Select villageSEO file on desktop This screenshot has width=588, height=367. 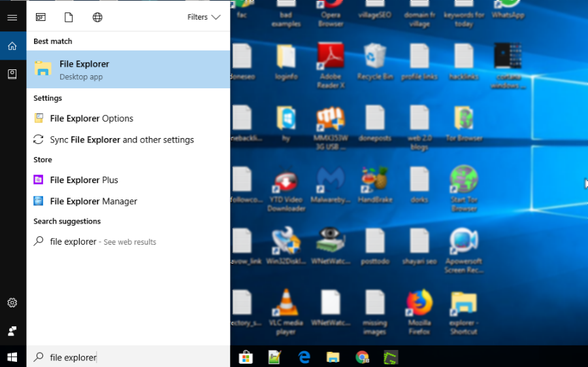[x=375, y=9]
